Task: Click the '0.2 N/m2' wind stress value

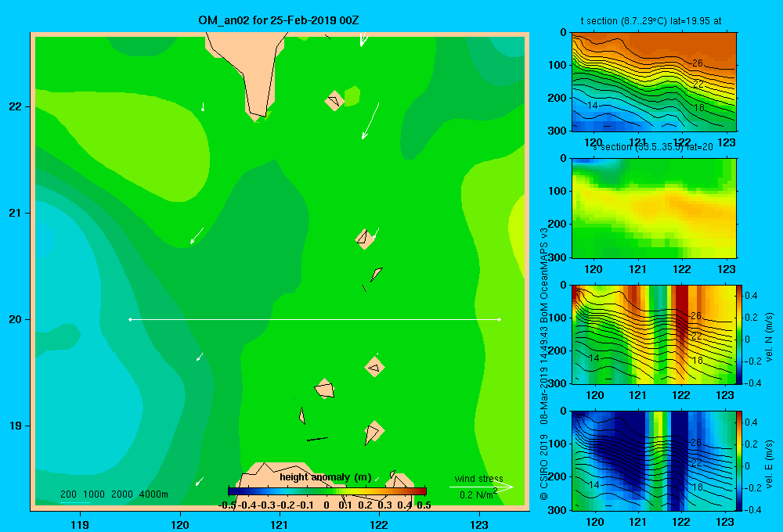Action: [478, 494]
